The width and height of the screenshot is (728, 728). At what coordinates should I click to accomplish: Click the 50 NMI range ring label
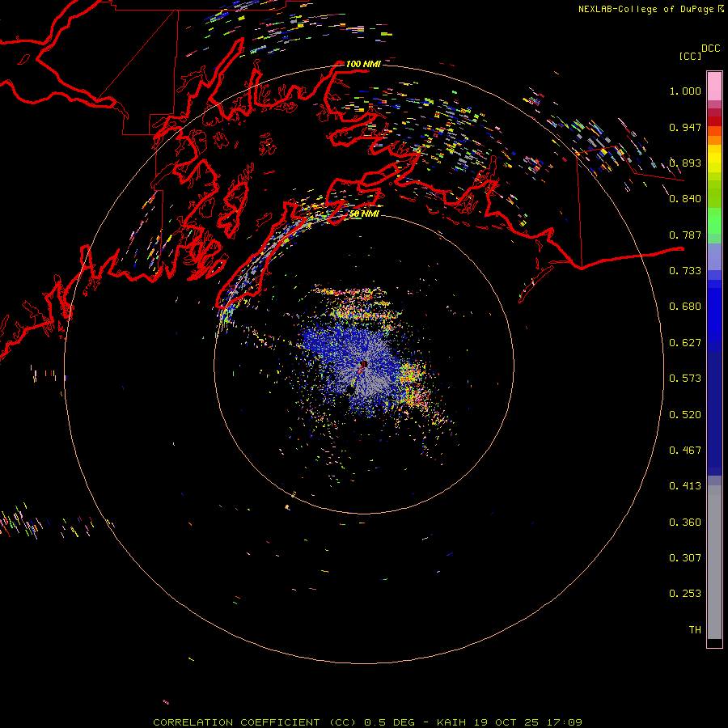[x=364, y=214]
